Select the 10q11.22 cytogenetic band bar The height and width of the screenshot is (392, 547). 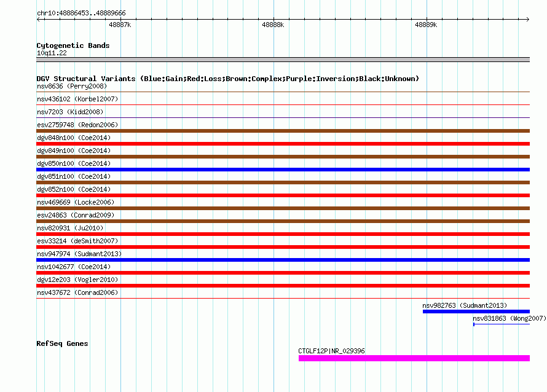[x=283, y=60]
